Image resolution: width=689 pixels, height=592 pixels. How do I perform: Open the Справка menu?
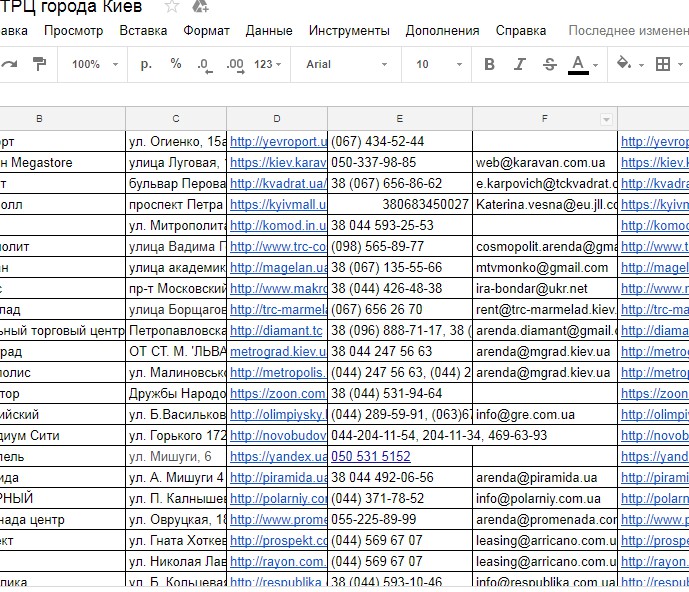pyautogui.click(x=521, y=30)
